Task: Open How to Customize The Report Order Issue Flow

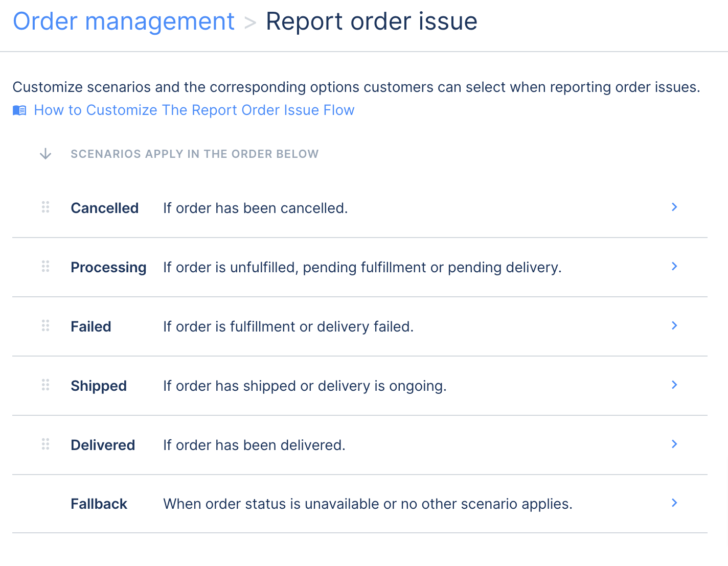Action: tap(194, 110)
